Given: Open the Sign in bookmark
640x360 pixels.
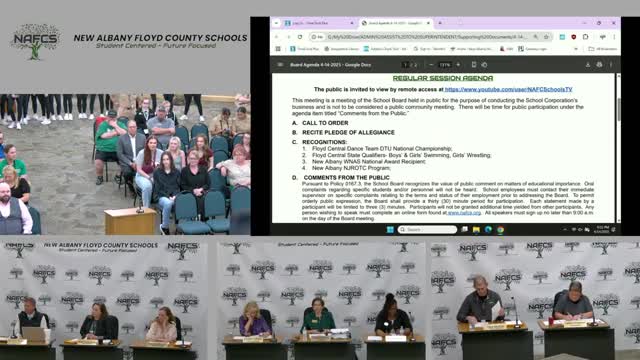Looking at the screenshot, I should [429, 49].
